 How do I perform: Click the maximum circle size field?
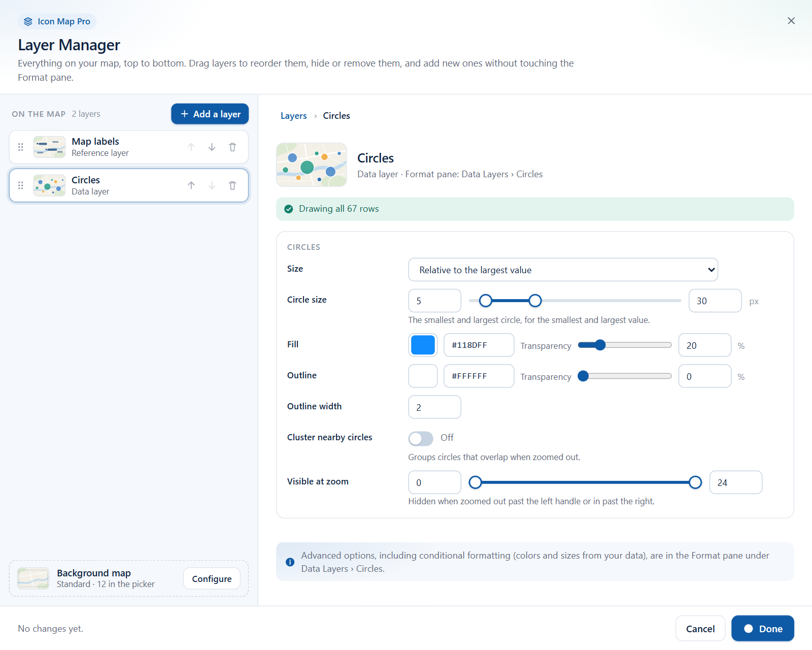point(715,301)
